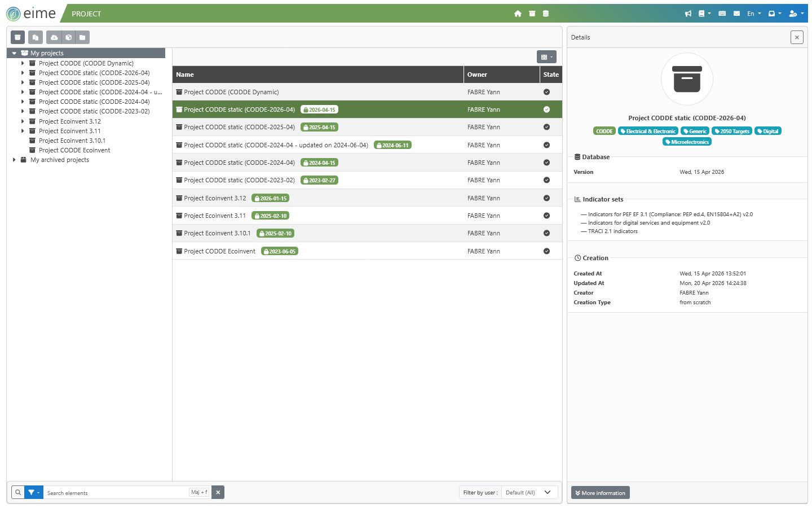Select Project CODDE static (CODDE-2023-02) in tree
Image resolution: width=812 pixels, height=508 pixels.
(94, 111)
